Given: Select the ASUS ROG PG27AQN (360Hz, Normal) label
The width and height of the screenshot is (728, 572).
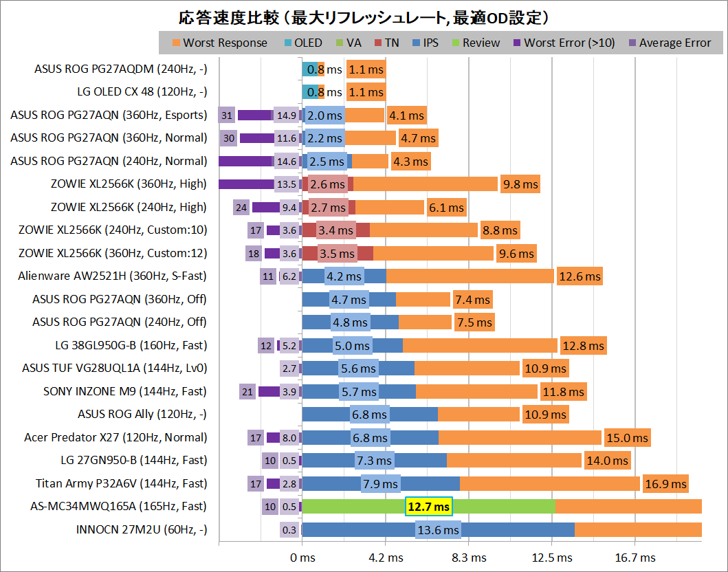Looking at the screenshot, I should (109, 138).
